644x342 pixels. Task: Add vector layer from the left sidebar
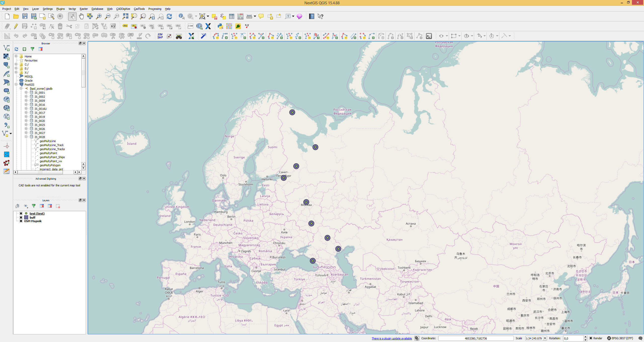click(x=7, y=48)
